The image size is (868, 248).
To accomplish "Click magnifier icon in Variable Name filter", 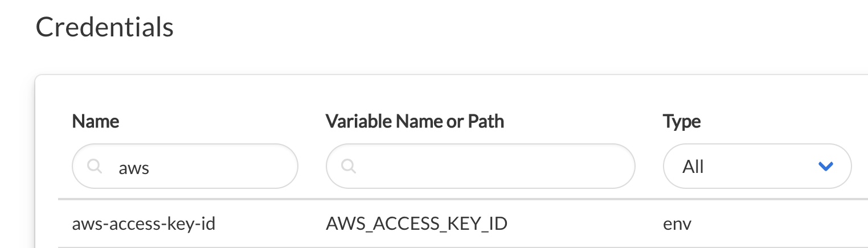I will 349,166.
